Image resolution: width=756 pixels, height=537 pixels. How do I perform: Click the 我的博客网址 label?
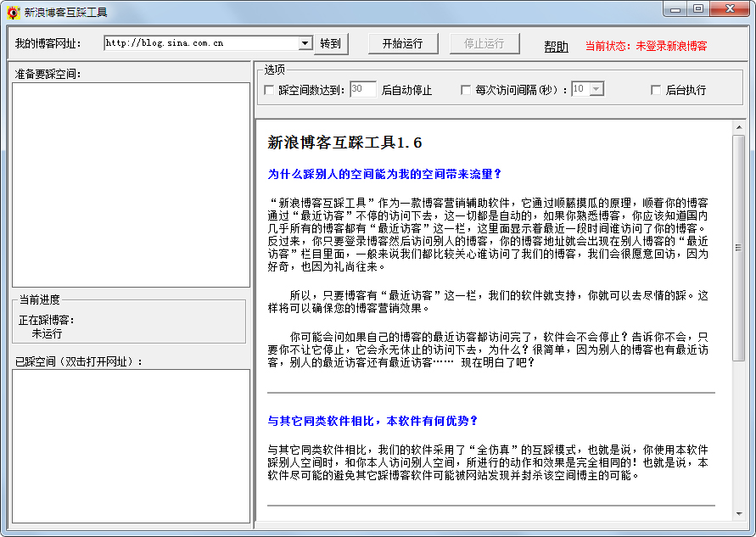tap(48, 44)
